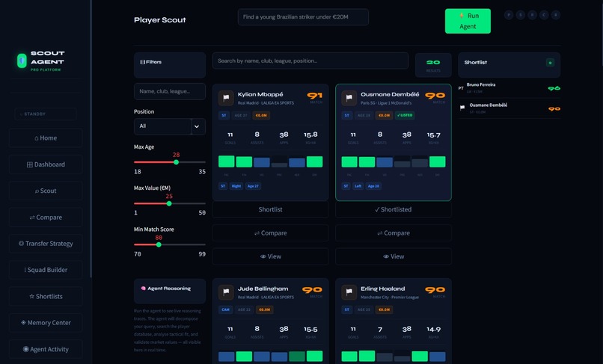Open Shortlists in the sidebar
Image resolution: width=603 pixels, height=364 pixels.
tap(46, 296)
